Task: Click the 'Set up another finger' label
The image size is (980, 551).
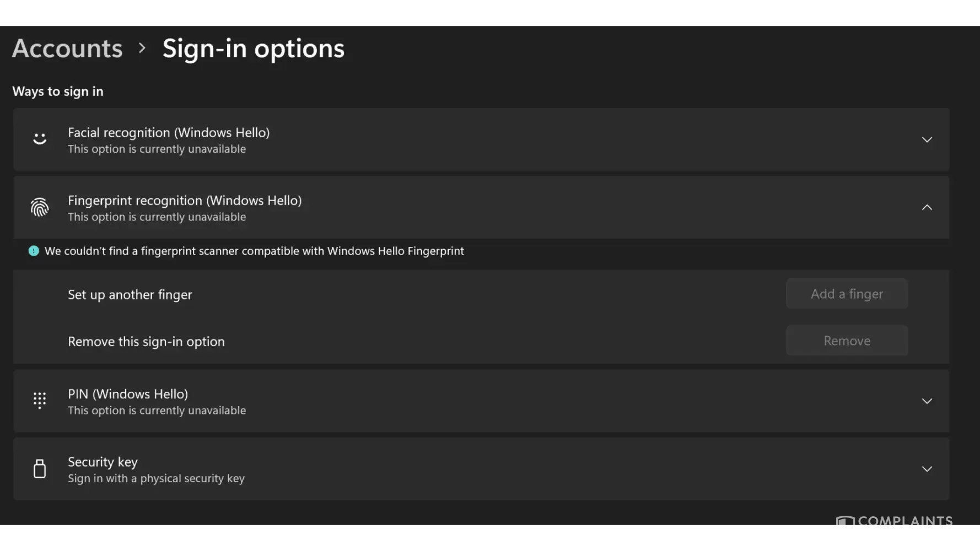Action: 130,295
